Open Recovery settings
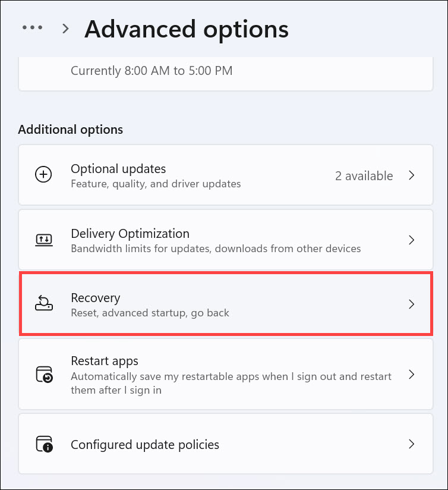 (226, 304)
